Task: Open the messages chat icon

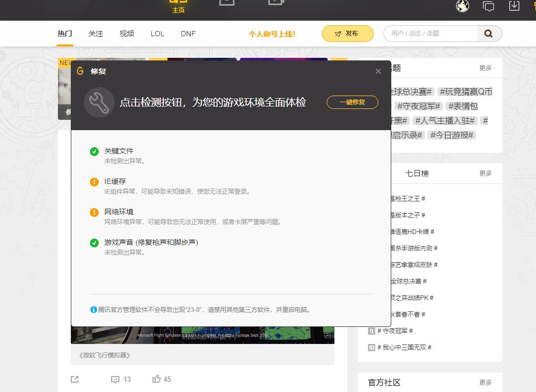Action: click(x=488, y=7)
